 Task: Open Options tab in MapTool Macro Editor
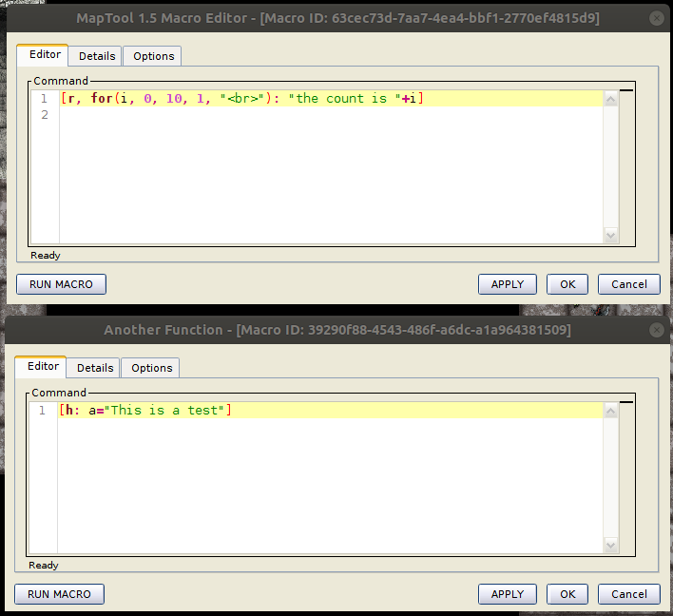(152, 56)
